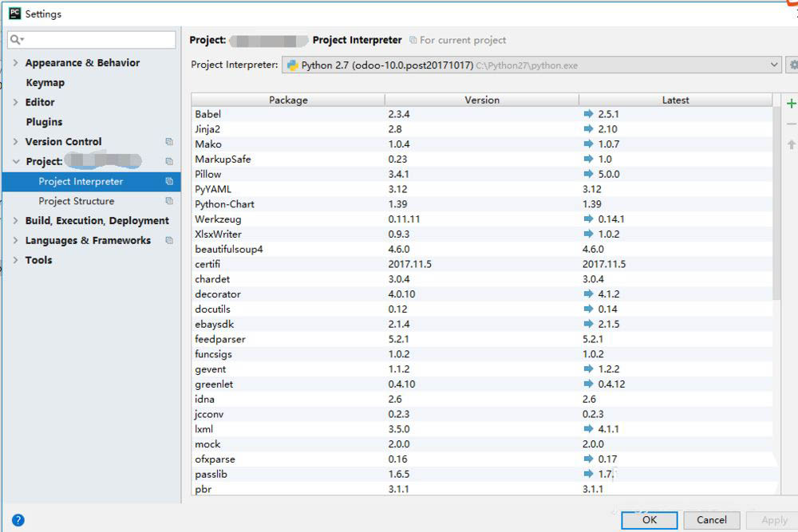Open the Editor settings entry
The height and width of the screenshot is (532, 798).
pyautogui.click(x=40, y=102)
